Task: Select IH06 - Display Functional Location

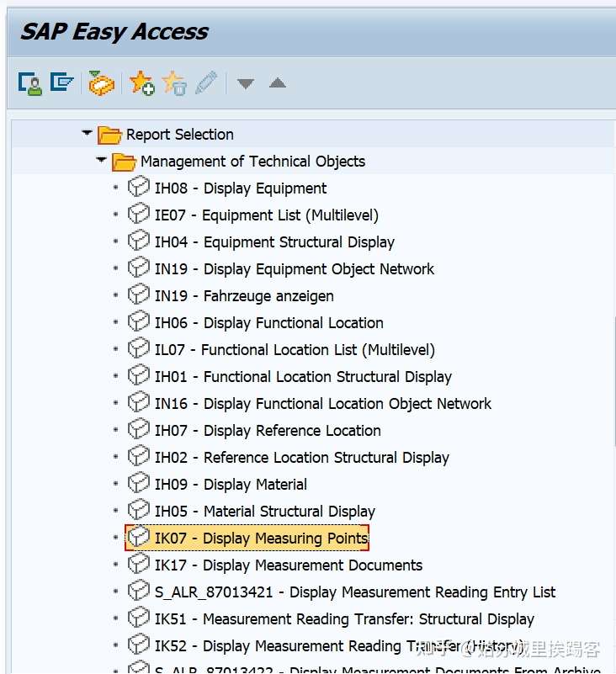Action: point(269,323)
